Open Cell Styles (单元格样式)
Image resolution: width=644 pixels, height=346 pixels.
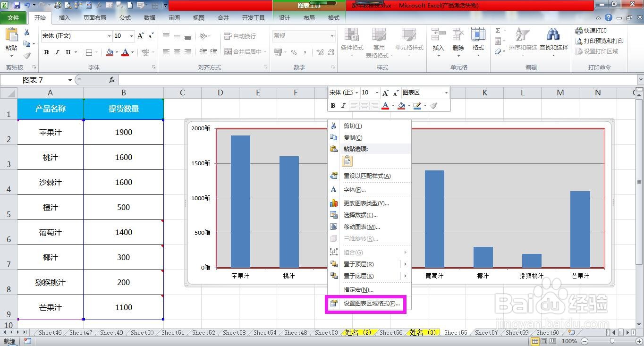409,42
